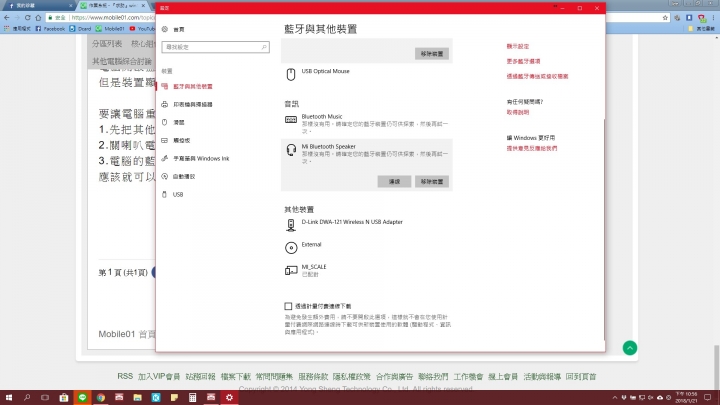Open the Mouse settings sidebar item
Image resolution: width=720 pixels, height=405 pixels.
click(179, 122)
